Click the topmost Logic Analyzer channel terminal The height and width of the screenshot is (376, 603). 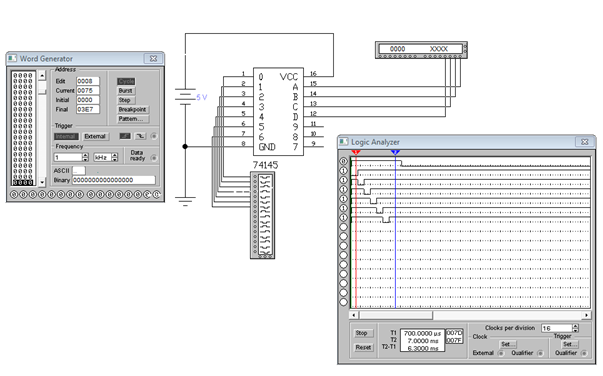pos(343,161)
